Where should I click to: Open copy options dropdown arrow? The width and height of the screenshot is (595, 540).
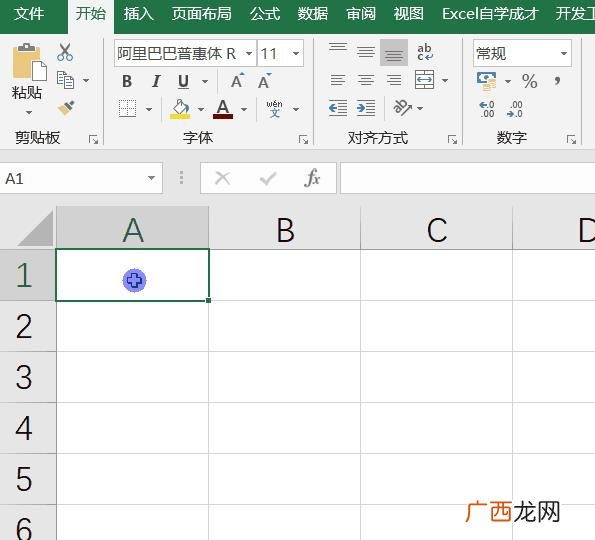pyautogui.click(x=86, y=80)
